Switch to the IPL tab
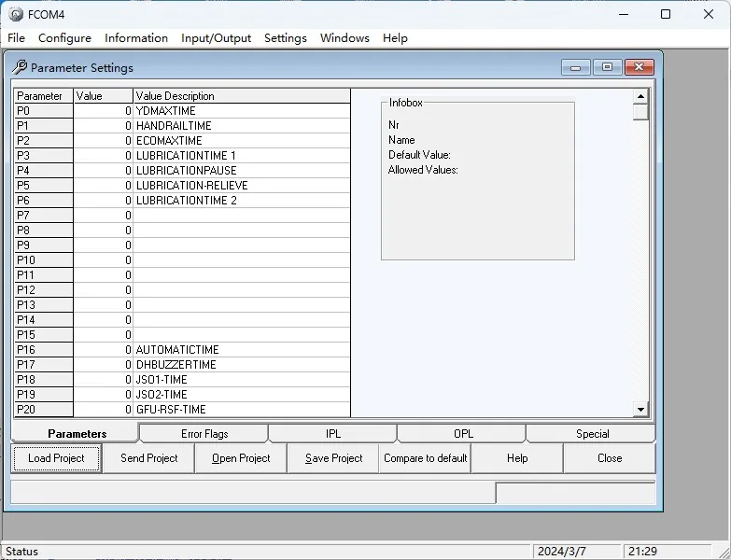The height and width of the screenshot is (560, 731). 333,434
